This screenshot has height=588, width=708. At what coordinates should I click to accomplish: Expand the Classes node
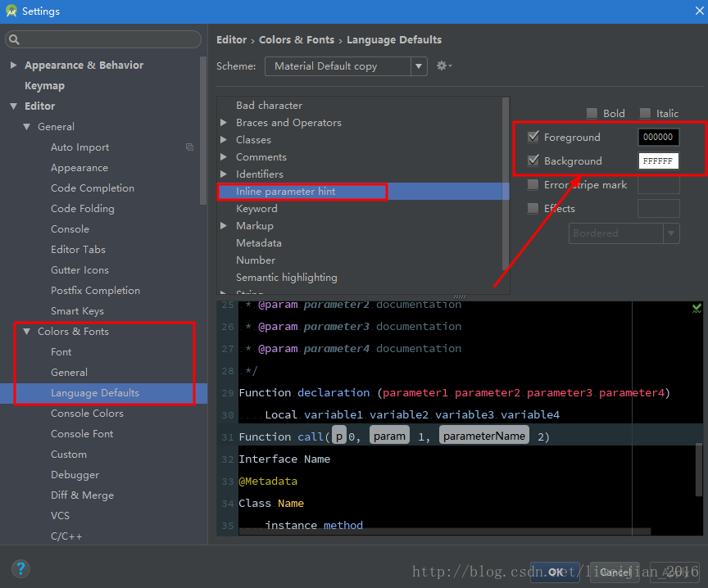pyautogui.click(x=222, y=139)
